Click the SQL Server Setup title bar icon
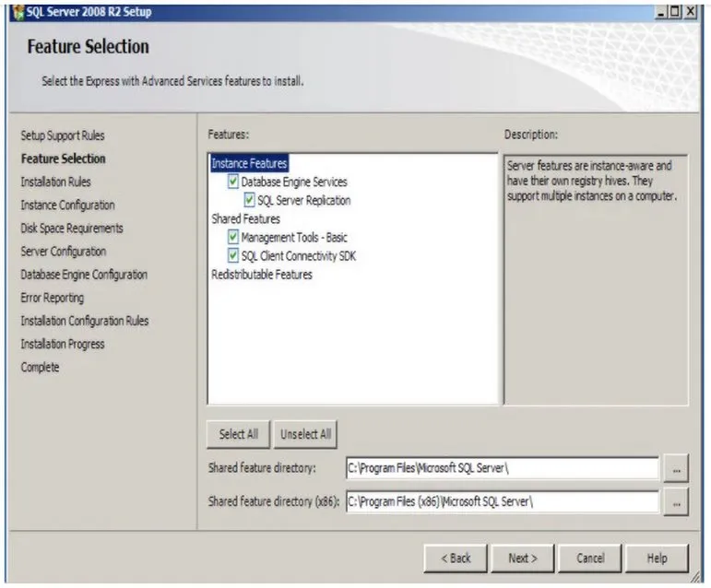711x588 pixels. click(18, 12)
